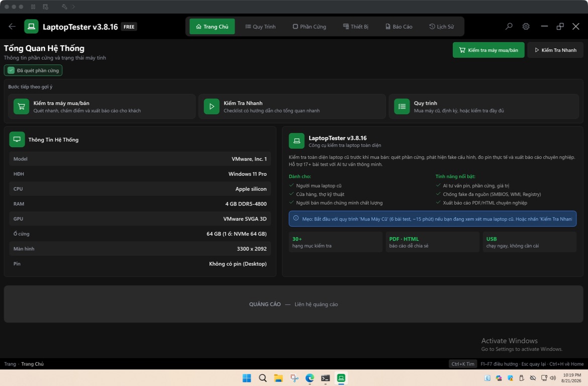Click the 'Ctrl+K Tìm' shortcut badge in status bar
This screenshot has height=386, width=588.
tap(463, 364)
